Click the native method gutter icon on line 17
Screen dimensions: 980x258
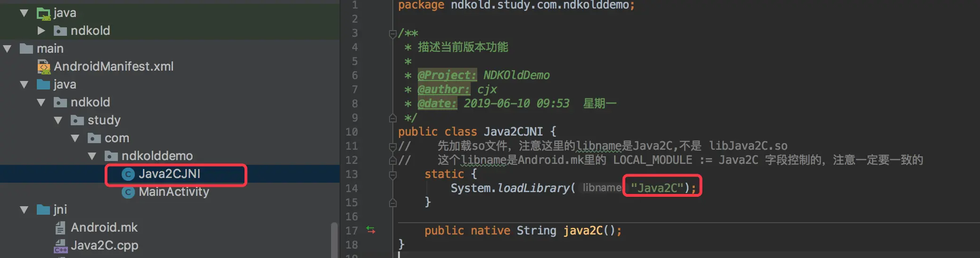(x=371, y=230)
